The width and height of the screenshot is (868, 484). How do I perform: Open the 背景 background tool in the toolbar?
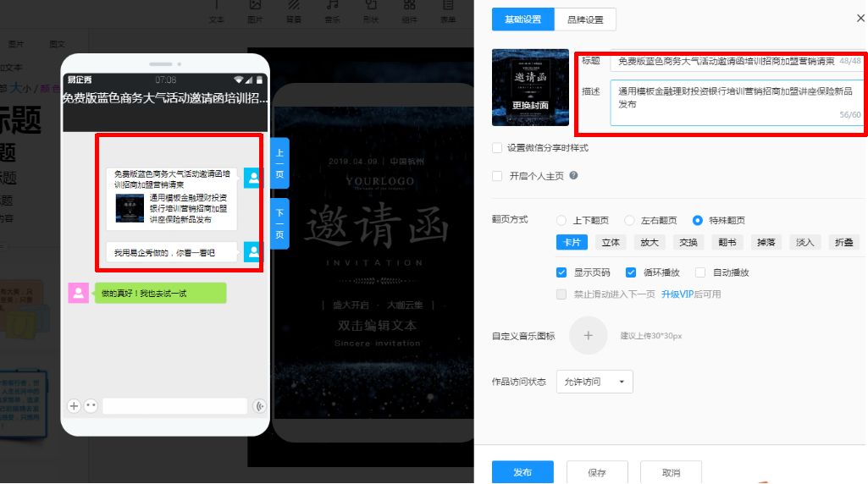293,11
